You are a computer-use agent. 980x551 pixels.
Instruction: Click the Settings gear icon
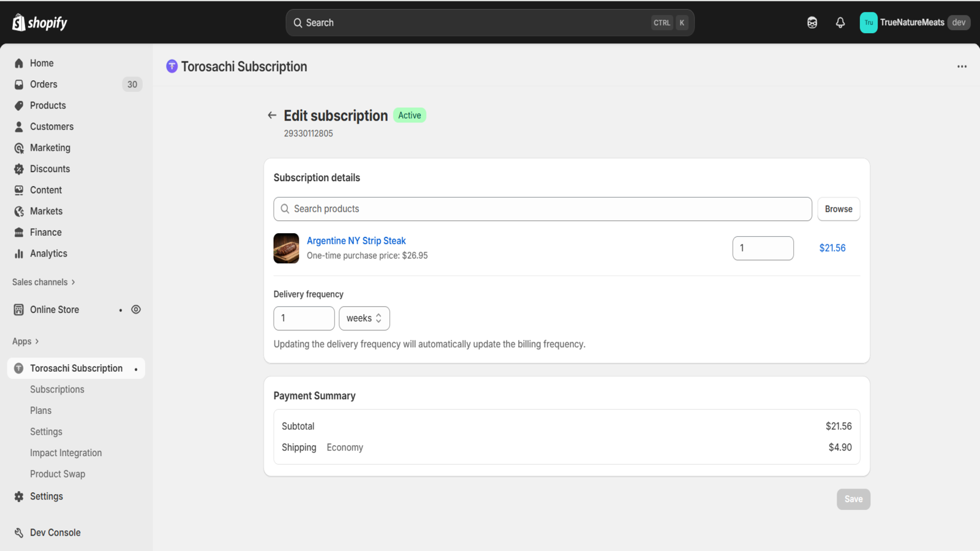click(x=19, y=497)
